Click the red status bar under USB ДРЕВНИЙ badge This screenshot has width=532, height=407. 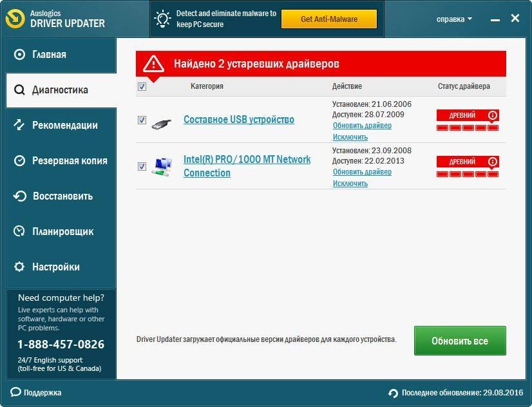tap(468, 128)
